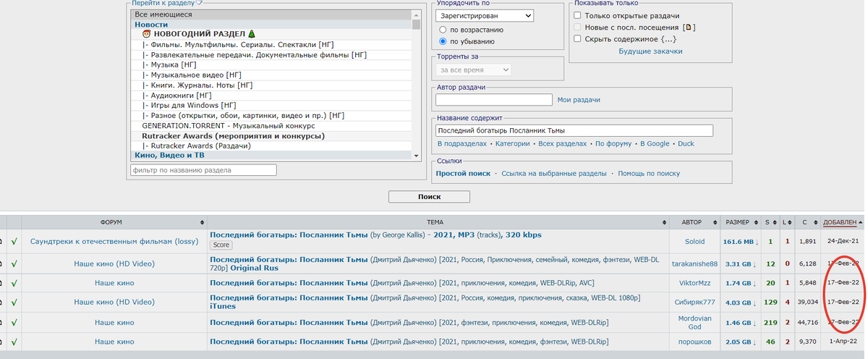Image resolution: width=868 pixels, height=359 pixels.
Task: Select 'Кино, Видео и ТВ' category
Action: click(x=271, y=155)
